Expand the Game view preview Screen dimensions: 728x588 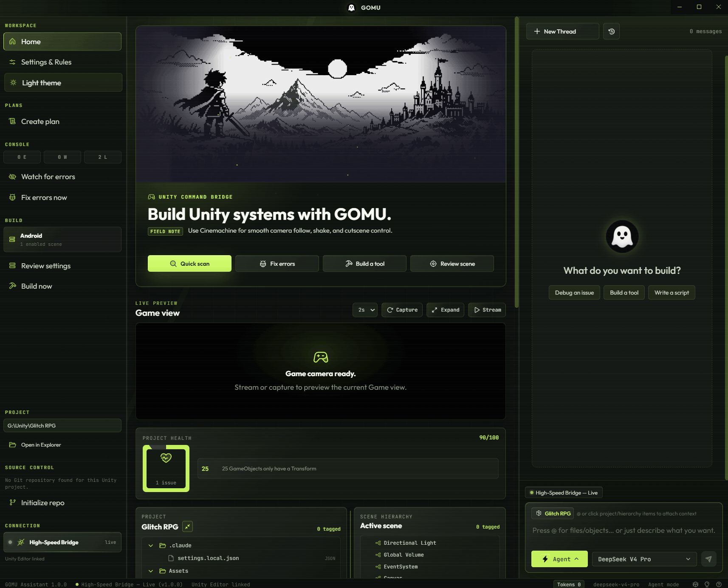coord(445,310)
